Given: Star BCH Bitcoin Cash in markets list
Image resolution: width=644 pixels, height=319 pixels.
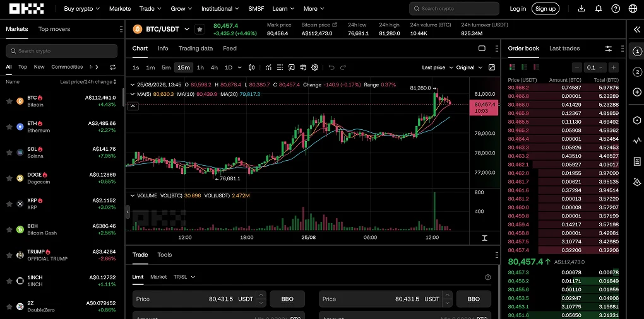Looking at the screenshot, I should (9, 229).
